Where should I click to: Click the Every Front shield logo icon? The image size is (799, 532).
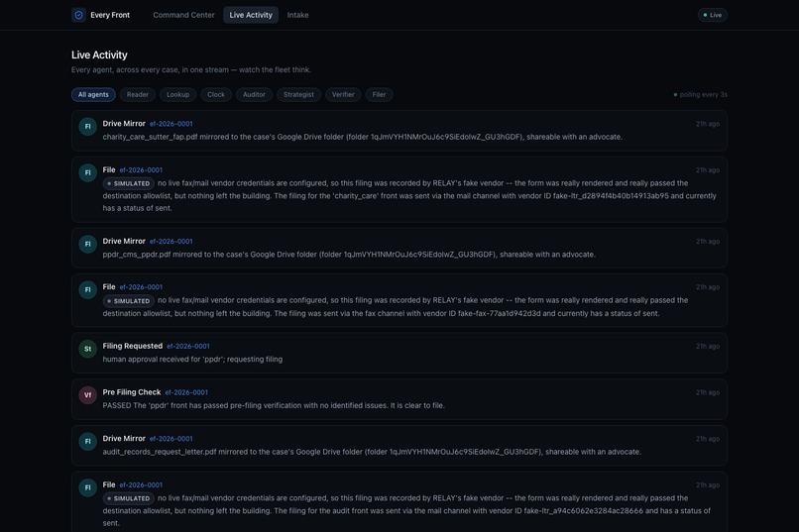pos(78,15)
